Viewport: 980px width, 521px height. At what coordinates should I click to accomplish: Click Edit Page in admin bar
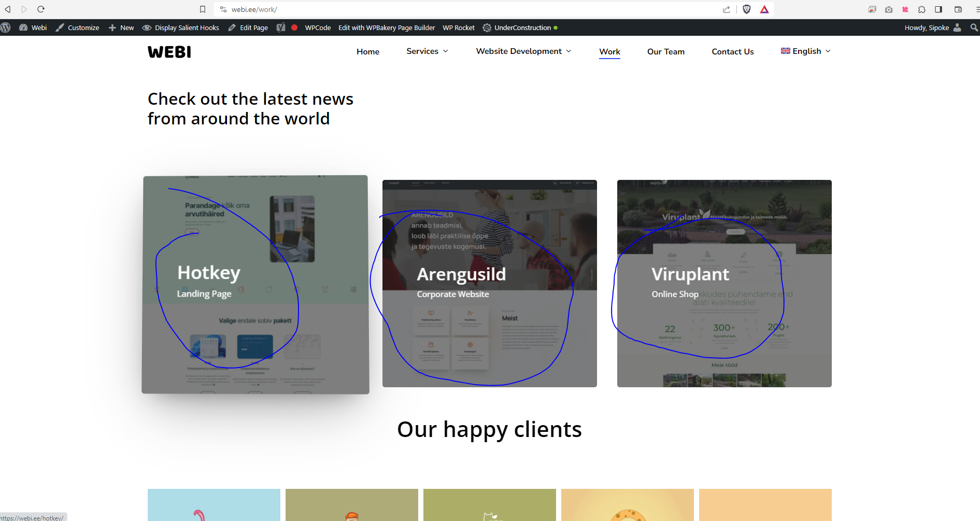coord(248,27)
